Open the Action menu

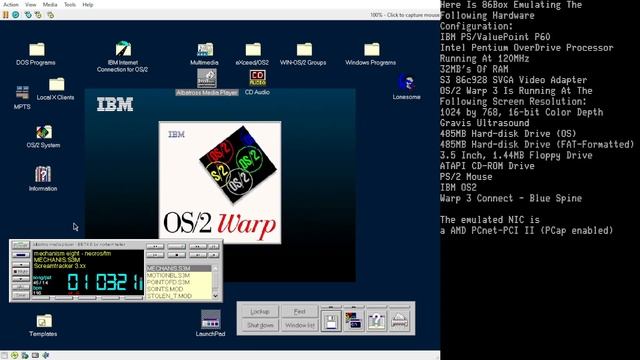point(11,4)
